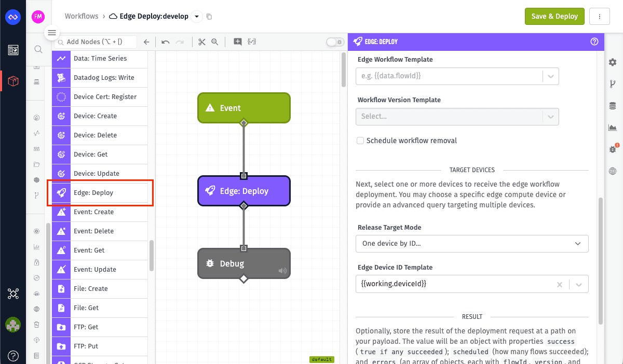Toggle the hamburger menu button
This screenshot has height=364, width=623.
(x=51, y=33)
